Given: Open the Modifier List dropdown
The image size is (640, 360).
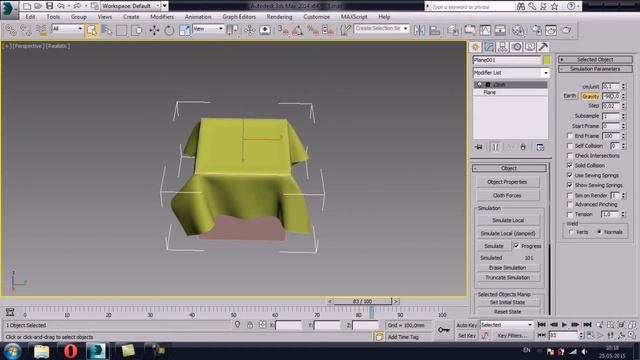Looking at the screenshot, I should (511, 73).
